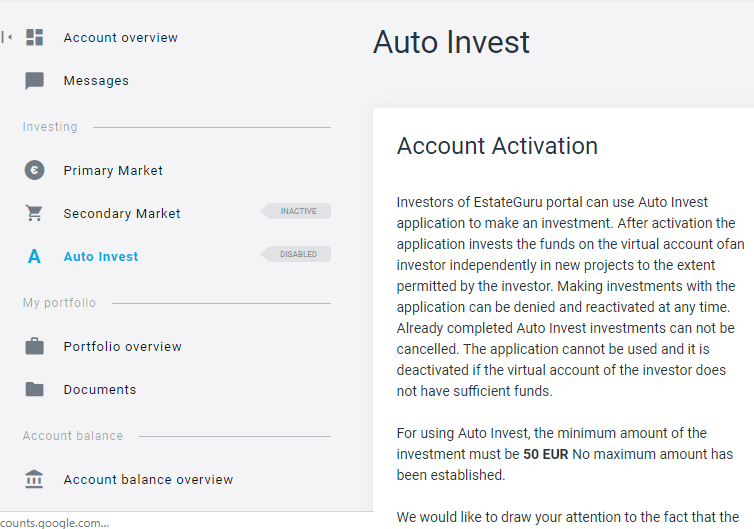Select Secondary Market in sidebar

[122, 214]
